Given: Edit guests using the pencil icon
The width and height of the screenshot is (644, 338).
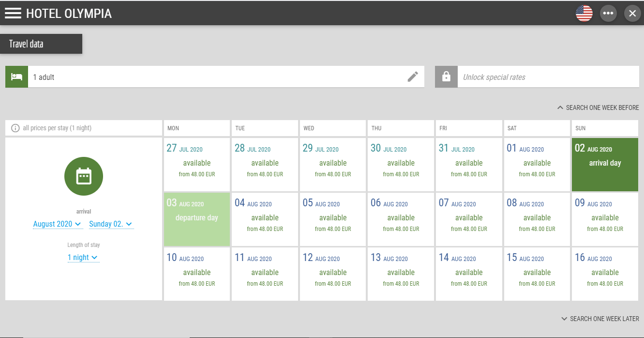Looking at the screenshot, I should 413,77.
